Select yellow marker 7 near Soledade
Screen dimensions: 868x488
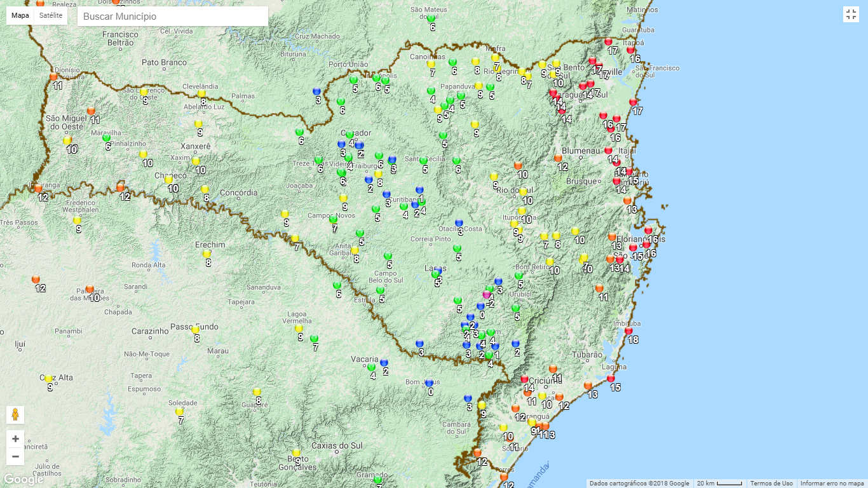179,412
